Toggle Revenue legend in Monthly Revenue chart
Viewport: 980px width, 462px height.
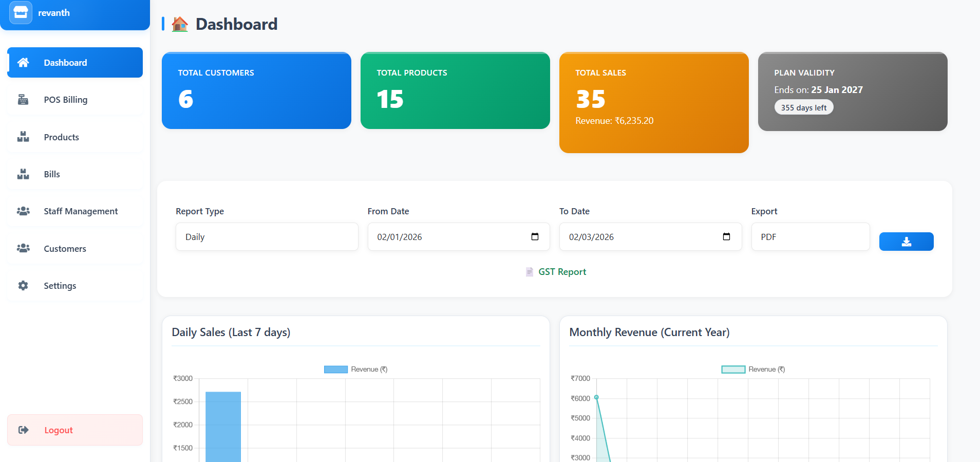753,369
